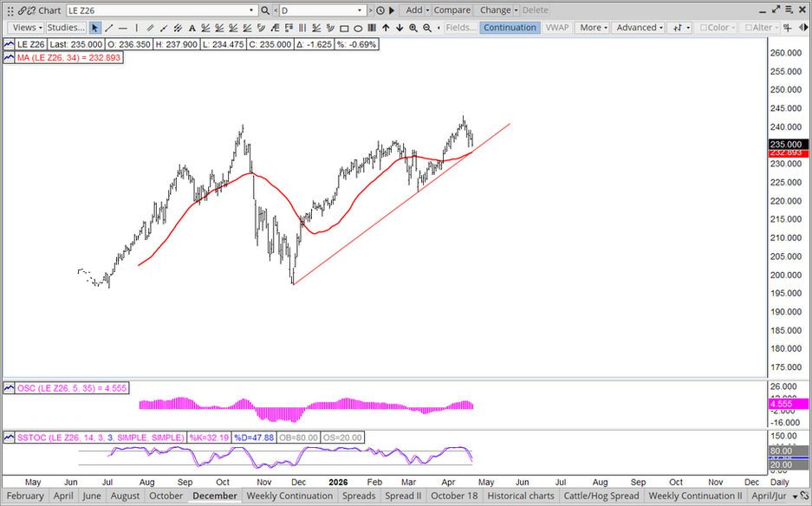Switch to the Cattle/Hog Spread tab
This screenshot has width=812, height=506.
(x=601, y=496)
